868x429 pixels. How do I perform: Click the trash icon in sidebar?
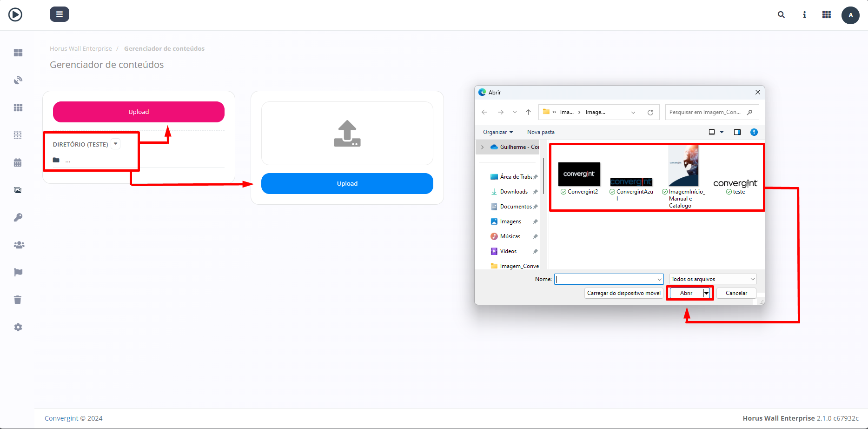click(x=18, y=300)
